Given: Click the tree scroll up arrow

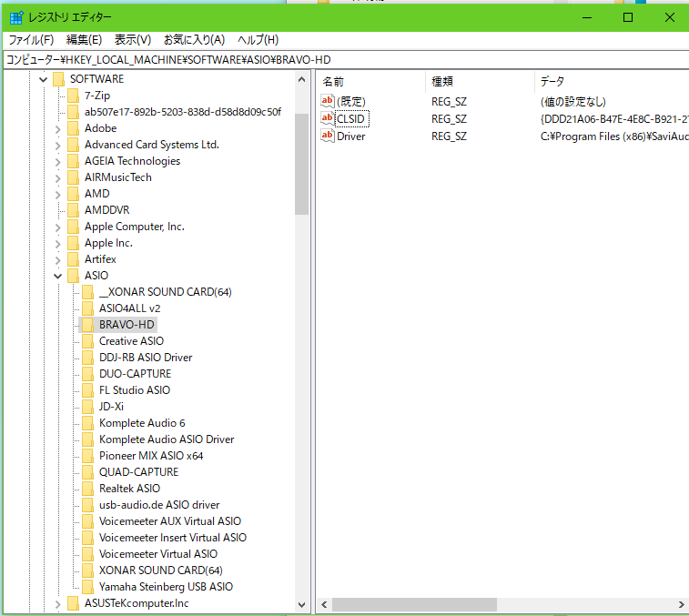Looking at the screenshot, I should (x=301, y=79).
